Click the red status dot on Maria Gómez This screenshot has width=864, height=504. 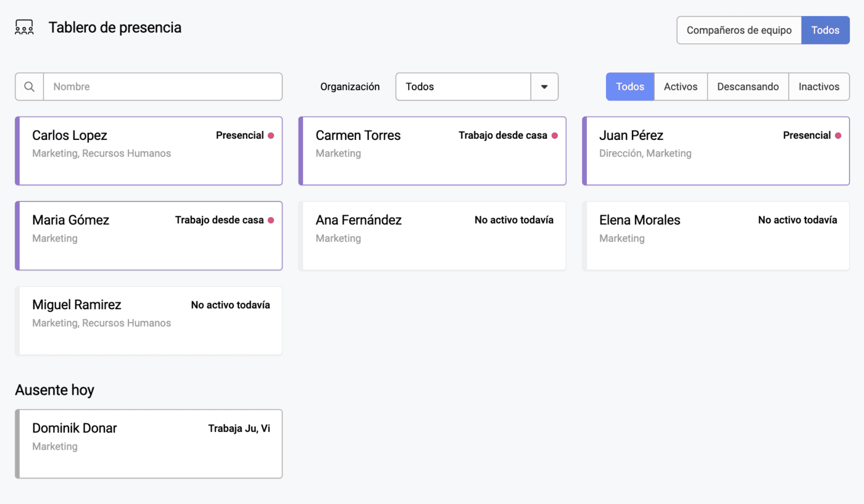pyautogui.click(x=270, y=220)
